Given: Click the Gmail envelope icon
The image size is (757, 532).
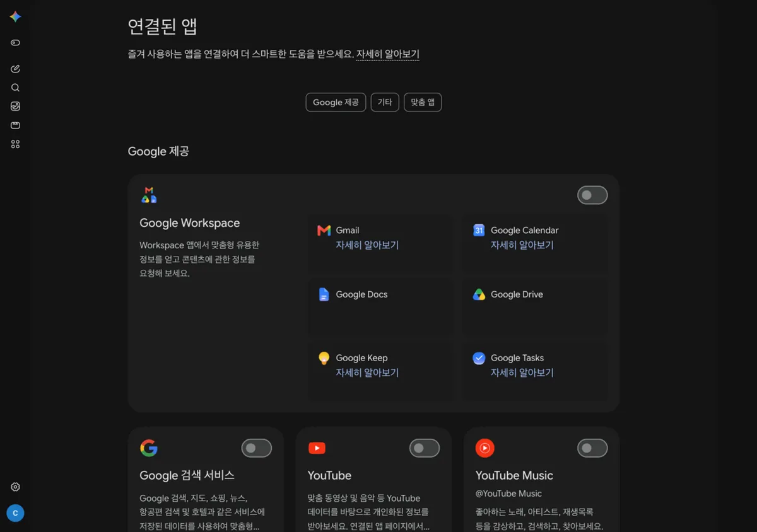Looking at the screenshot, I should (x=324, y=231).
